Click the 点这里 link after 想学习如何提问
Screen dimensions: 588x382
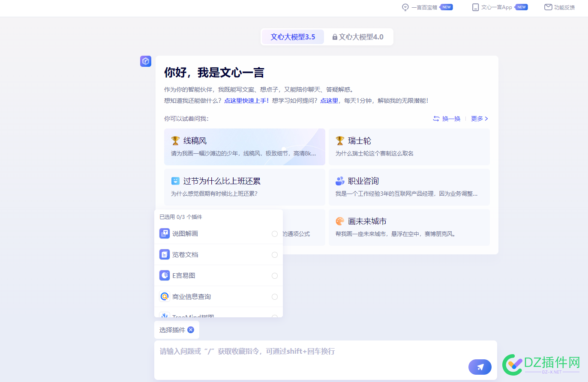point(329,101)
